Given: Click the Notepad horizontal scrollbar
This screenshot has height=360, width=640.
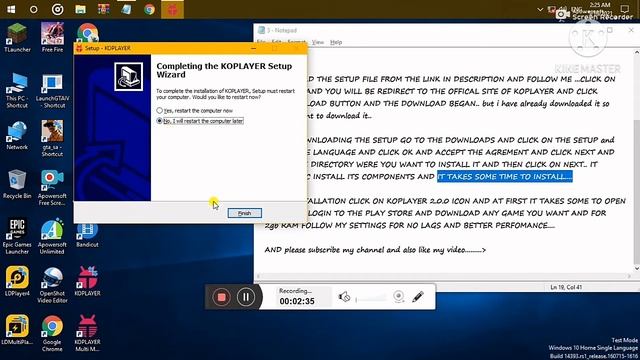Looking at the screenshot, I should coord(443,276).
